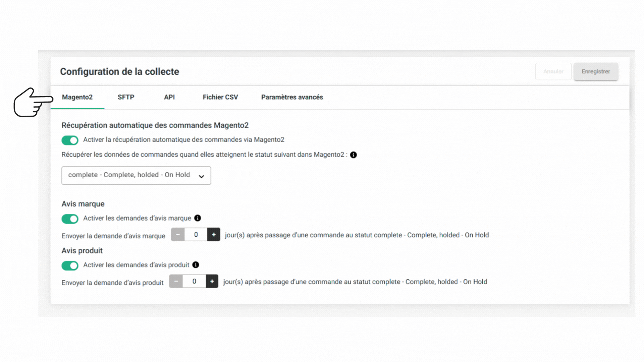This screenshot has height=362, width=644.
Task: Decrease avis marque delay with minus button
Action: coord(178,235)
